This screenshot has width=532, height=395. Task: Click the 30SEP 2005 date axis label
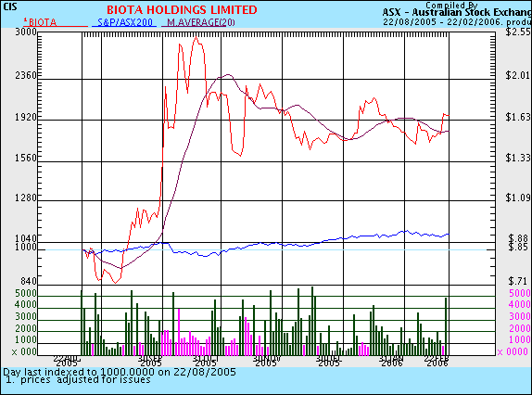(150, 361)
